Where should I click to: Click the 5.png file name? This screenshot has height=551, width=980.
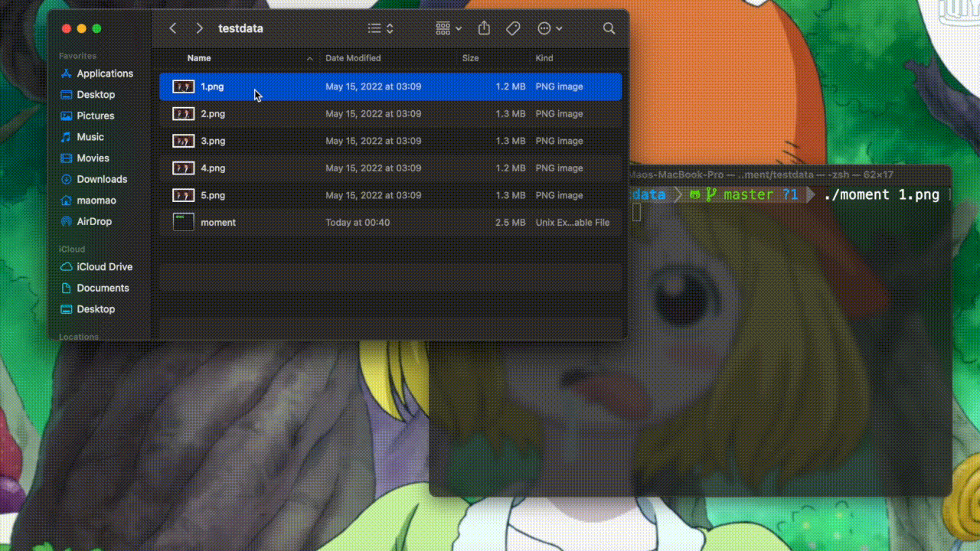point(213,195)
